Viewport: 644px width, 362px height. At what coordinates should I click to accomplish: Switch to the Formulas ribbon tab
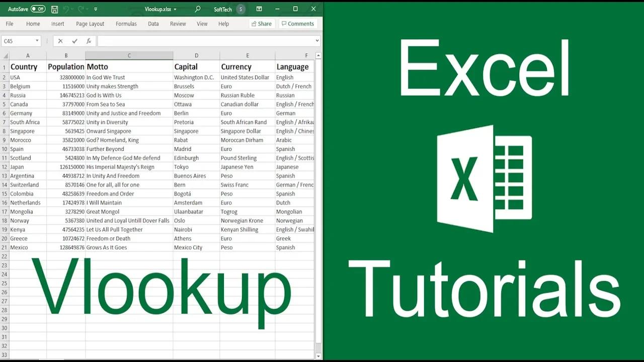[x=126, y=24]
